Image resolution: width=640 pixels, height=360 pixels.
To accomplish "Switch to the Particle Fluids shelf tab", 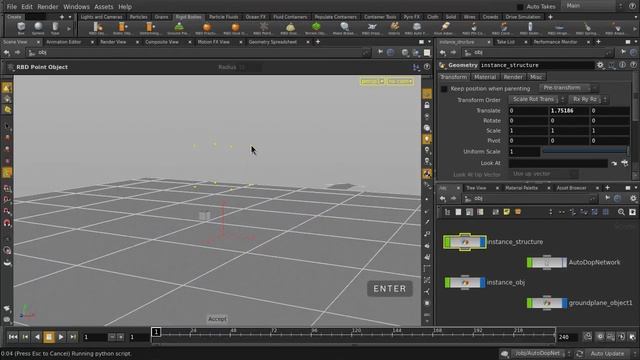I will [x=223, y=17].
